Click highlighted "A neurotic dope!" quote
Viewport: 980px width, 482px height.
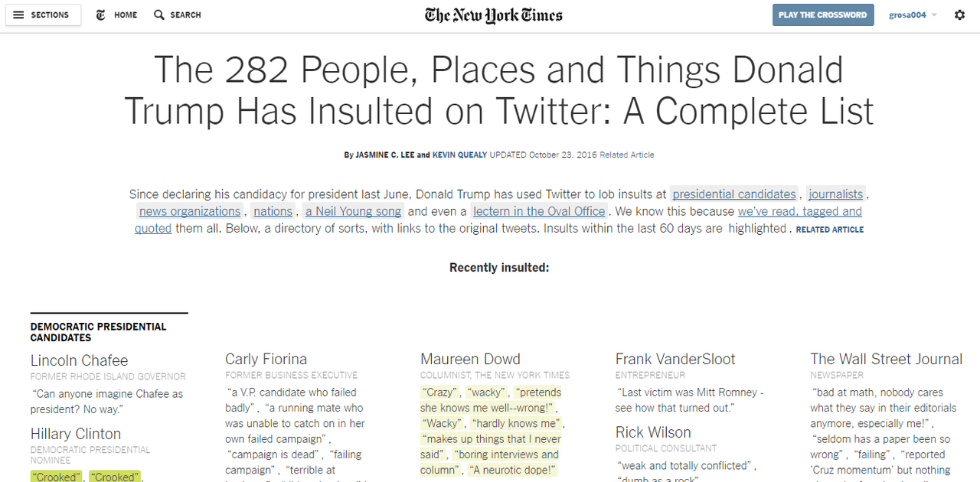[512, 470]
